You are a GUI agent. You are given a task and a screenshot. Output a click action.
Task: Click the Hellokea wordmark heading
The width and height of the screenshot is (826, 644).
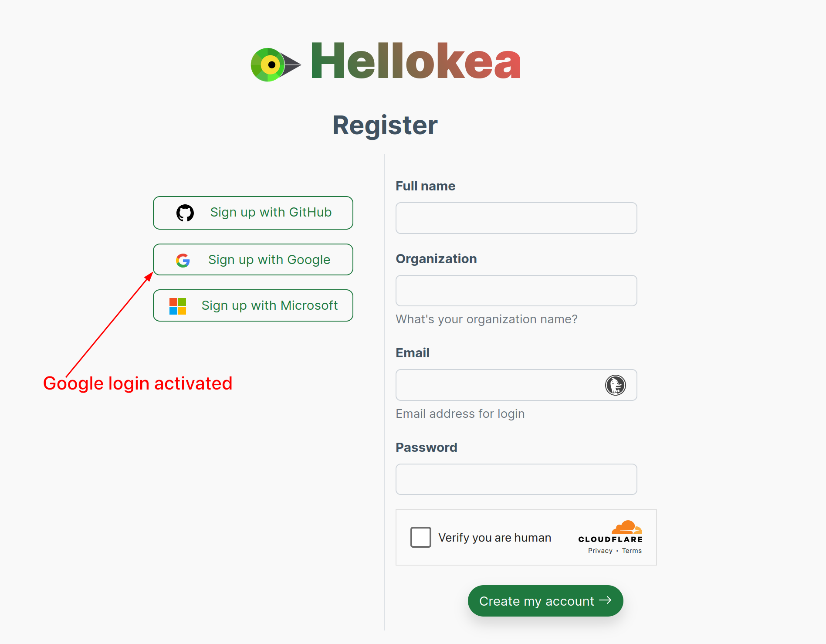(416, 61)
